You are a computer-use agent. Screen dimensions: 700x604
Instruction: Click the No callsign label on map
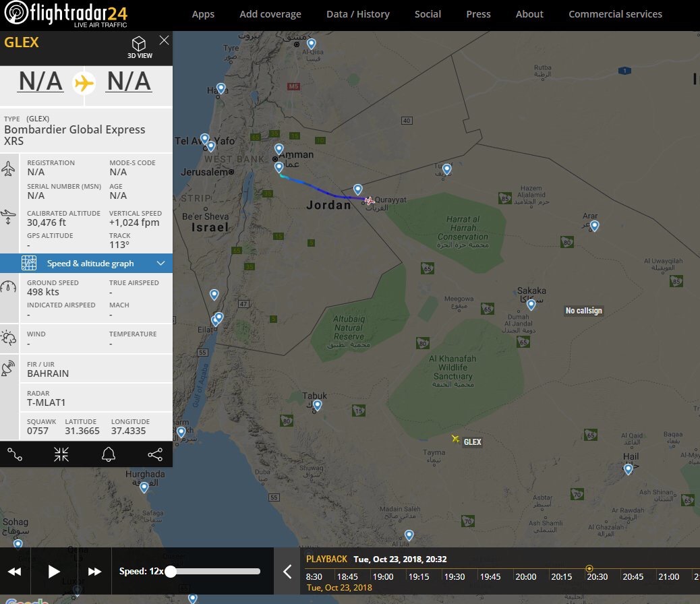click(x=583, y=311)
